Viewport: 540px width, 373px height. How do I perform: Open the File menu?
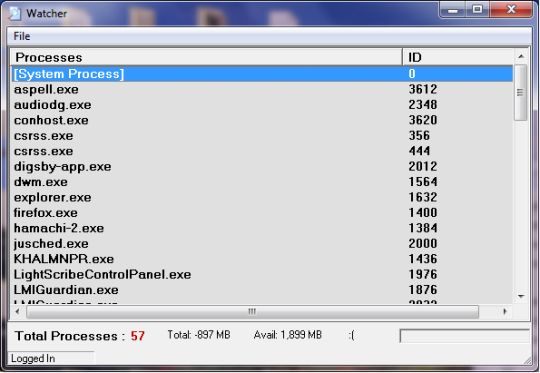coord(22,36)
